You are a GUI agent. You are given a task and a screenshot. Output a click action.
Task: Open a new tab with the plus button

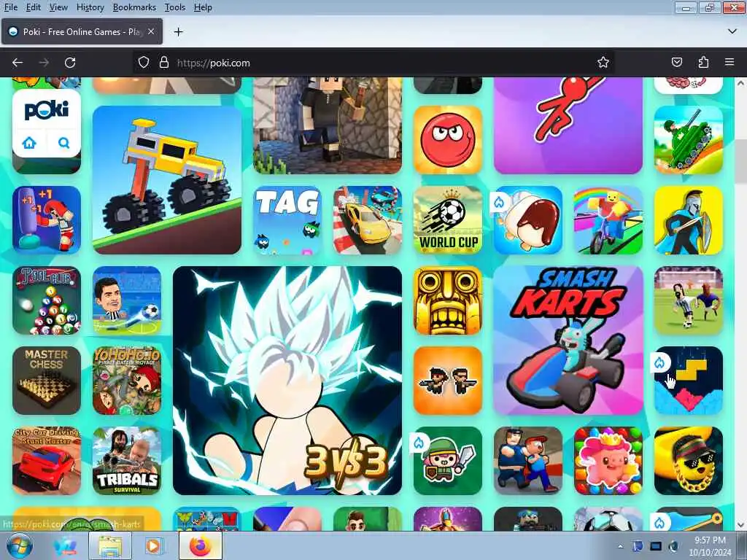(179, 32)
